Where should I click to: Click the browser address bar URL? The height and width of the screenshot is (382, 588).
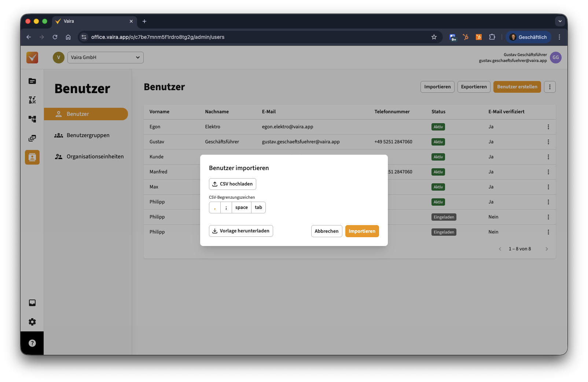point(158,37)
